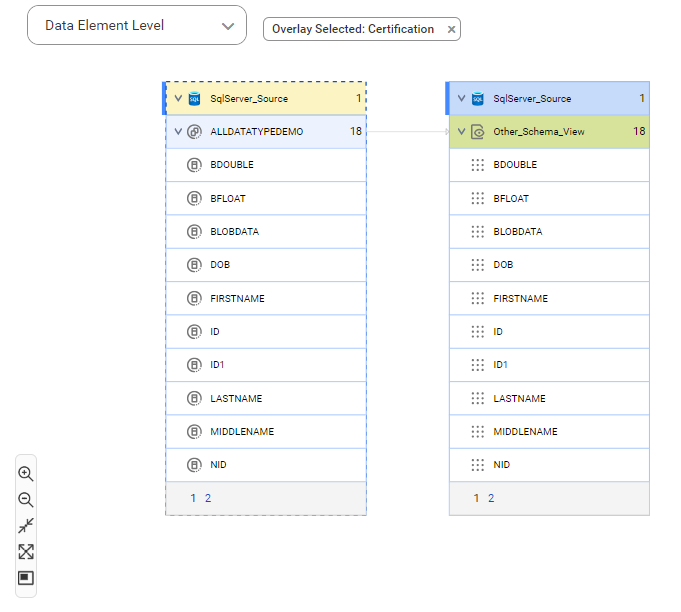Screen dimensions: 681x612
Task: Click the dotted grid icon beside right ID1
Action: click(477, 365)
